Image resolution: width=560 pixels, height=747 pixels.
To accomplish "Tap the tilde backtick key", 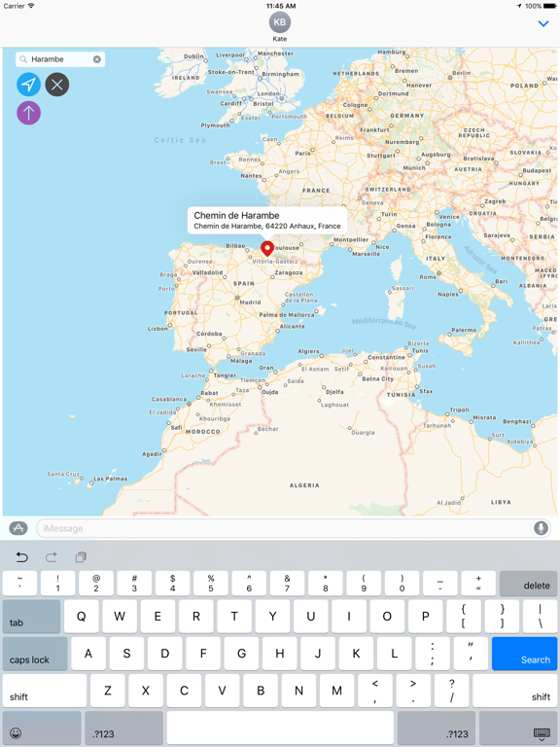I will [x=19, y=584].
